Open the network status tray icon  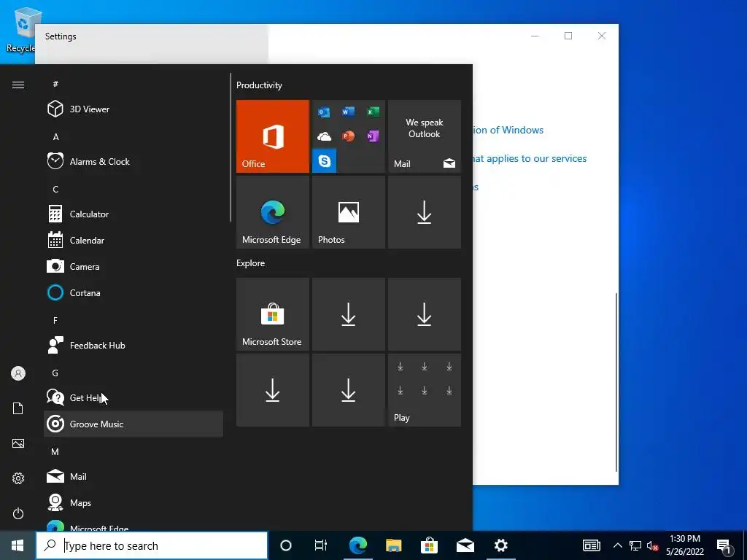coord(635,545)
